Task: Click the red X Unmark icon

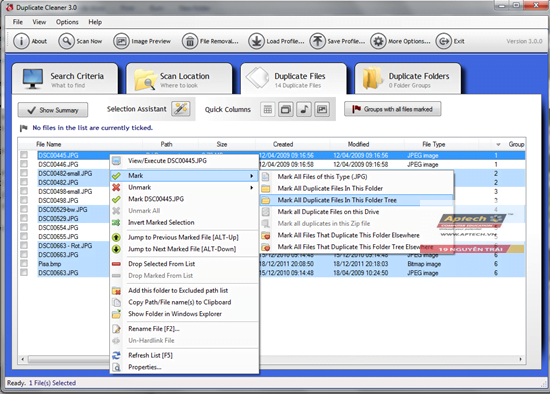Action: [116, 187]
